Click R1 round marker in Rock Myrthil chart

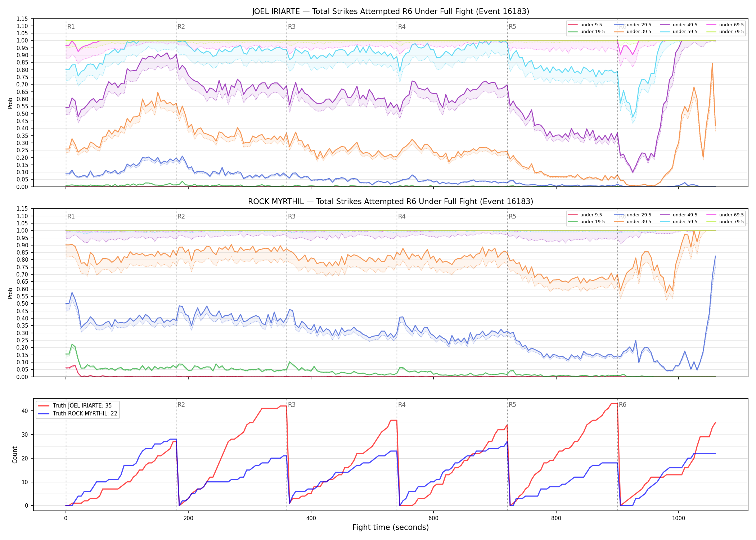[x=71, y=216]
